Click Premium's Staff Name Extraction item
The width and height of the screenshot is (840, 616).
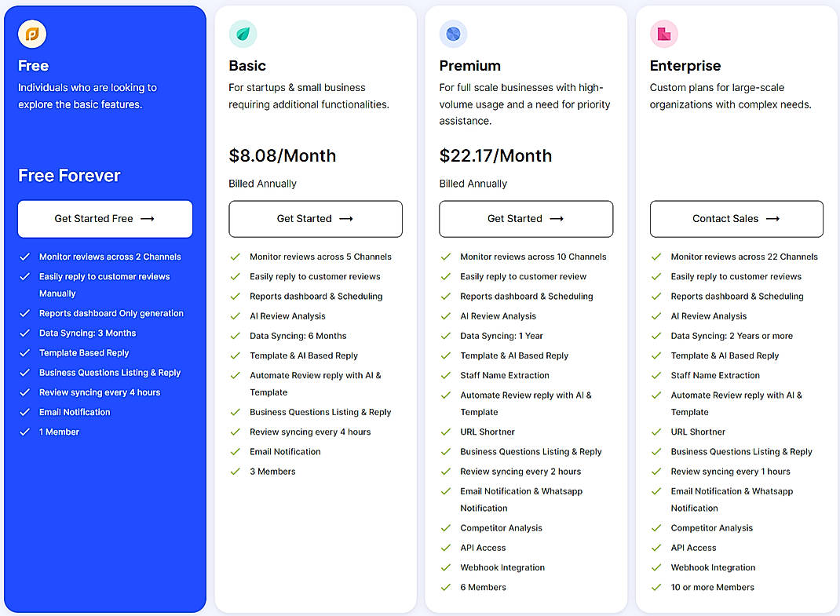[505, 376]
